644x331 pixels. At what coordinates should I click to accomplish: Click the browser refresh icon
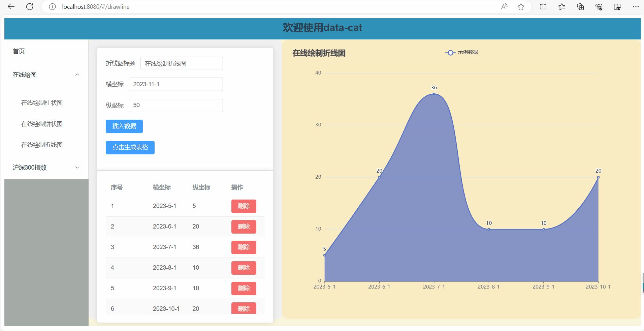click(30, 7)
